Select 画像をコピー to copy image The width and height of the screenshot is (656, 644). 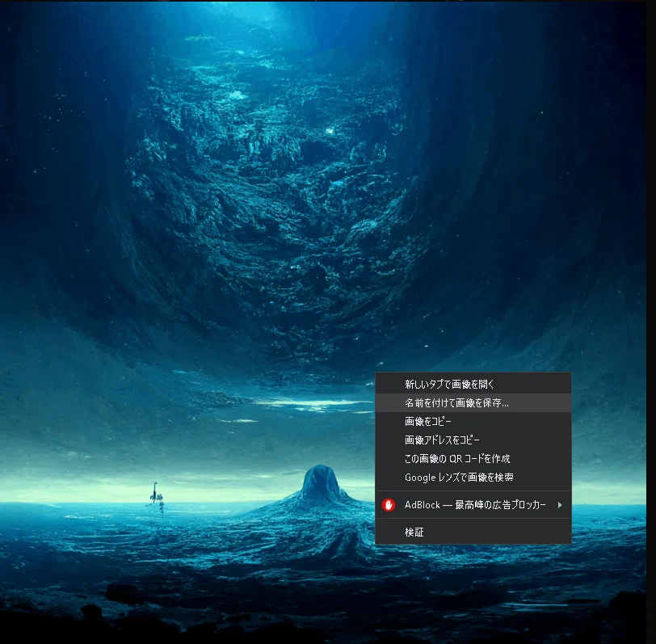(473, 421)
